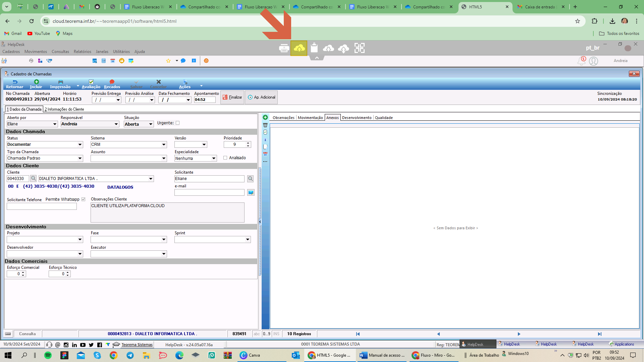Click the favorites star icon
This screenshot has width=644, height=362.
(168, 61)
